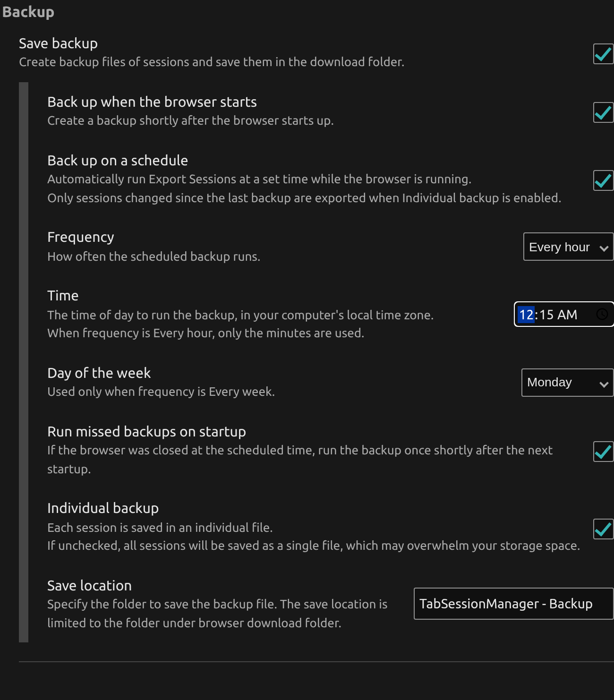Click the clock icon in Time field
This screenshot has height=700, width=614.
[602, 314]
